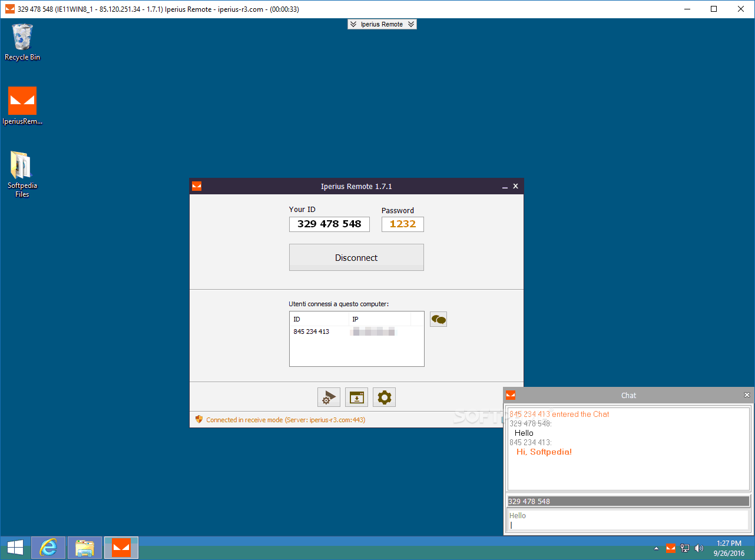Click the taskbar date 9/26/2016
The image size is (755, 560).
pos(729,554)
